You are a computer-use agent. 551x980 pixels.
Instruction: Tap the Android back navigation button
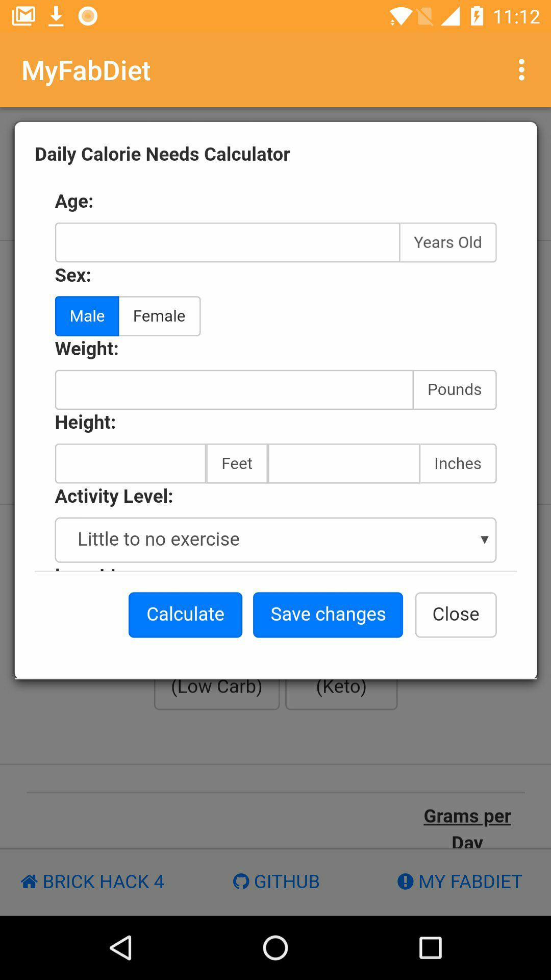pyautogui.click(x=121, y=948)
